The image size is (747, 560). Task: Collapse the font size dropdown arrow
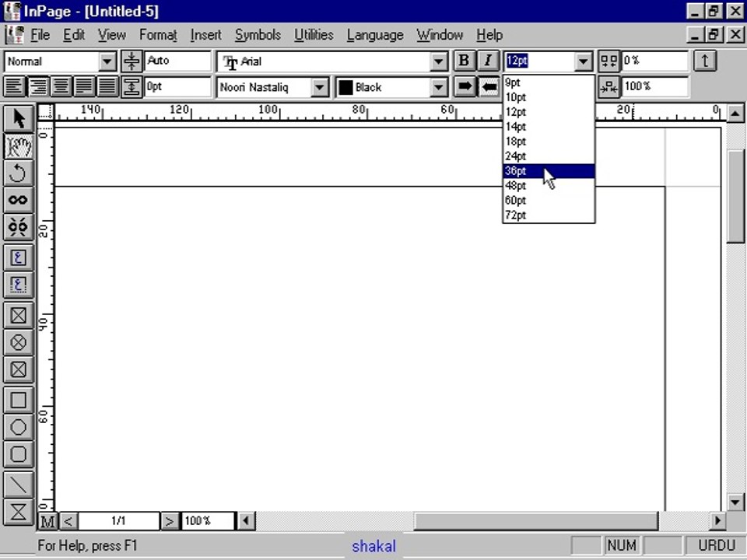[x=583, y=61]
